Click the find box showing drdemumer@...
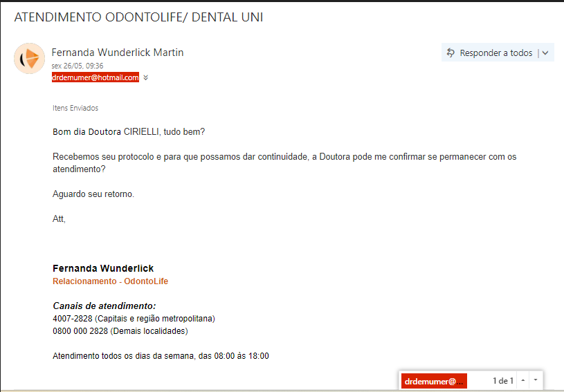 (434, 381)
